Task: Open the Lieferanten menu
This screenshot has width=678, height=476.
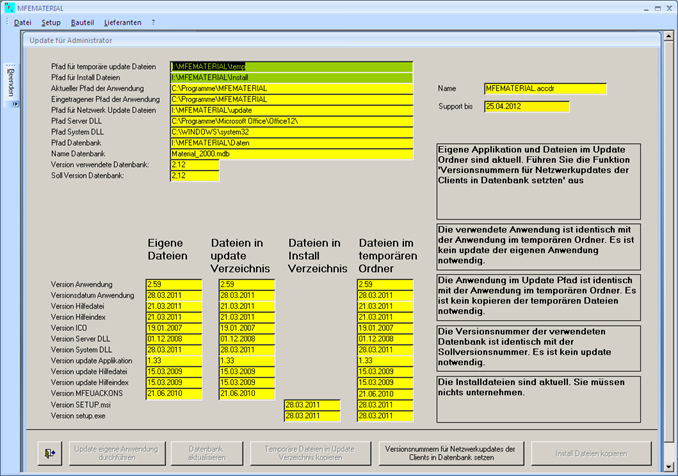Action: pyautogui.click(x=122, y=22)
